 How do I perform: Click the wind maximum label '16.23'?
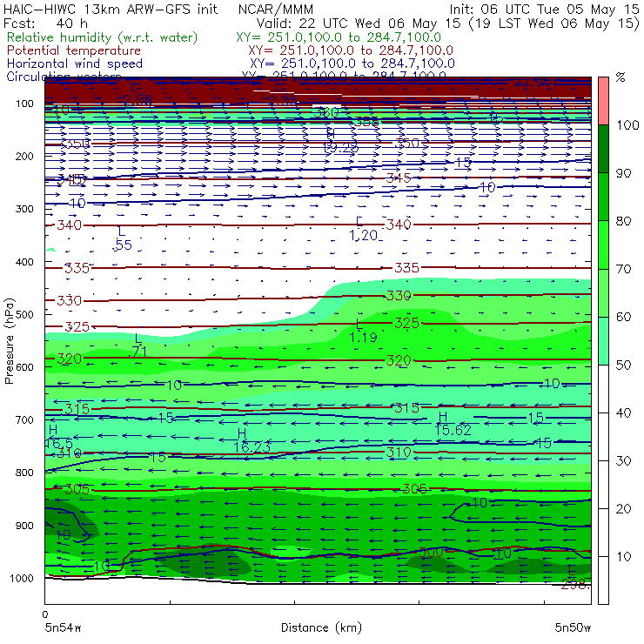252,447
